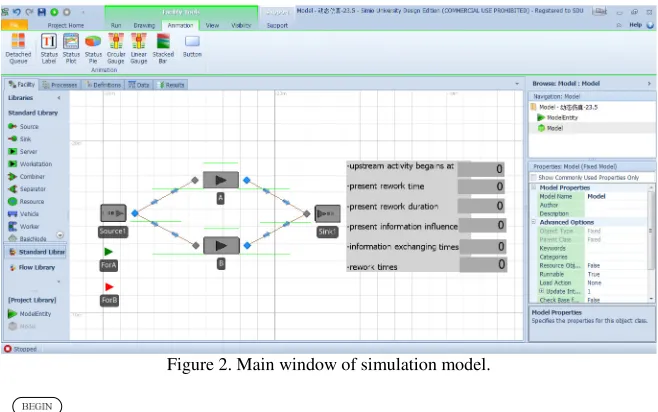Select Combiner from the library

tap(26, 177)
